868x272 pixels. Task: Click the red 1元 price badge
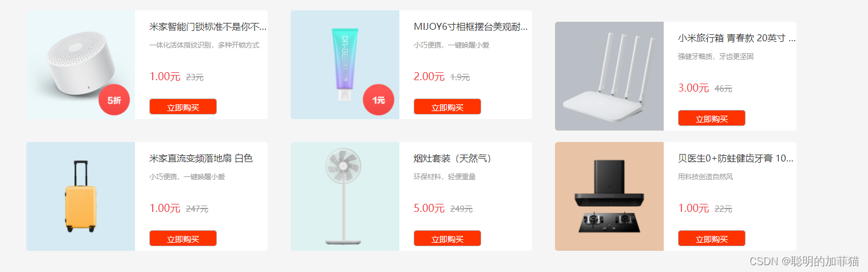pyautogui.click(x=379, y=100)
